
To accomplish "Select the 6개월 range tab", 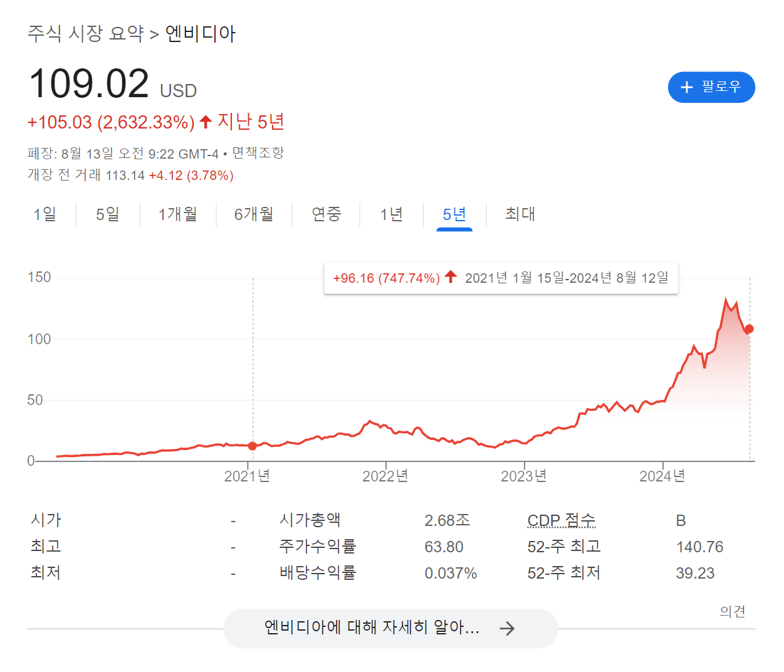I will (254, 214).
